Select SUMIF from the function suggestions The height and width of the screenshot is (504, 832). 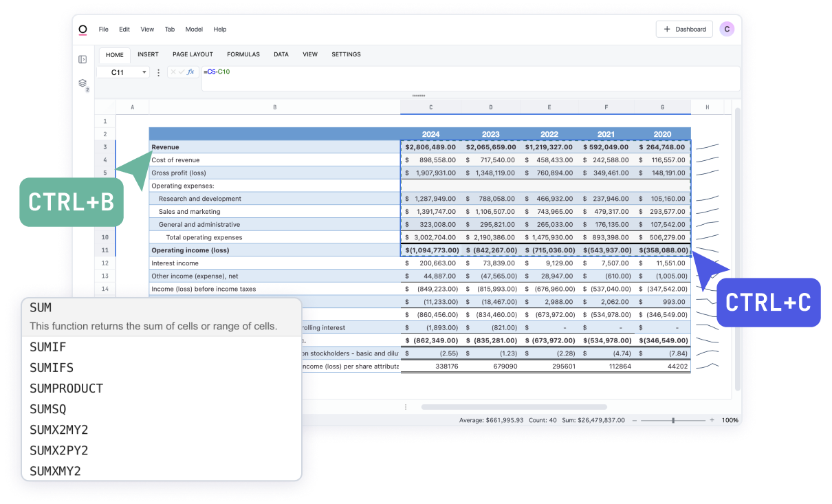point(47,347)
